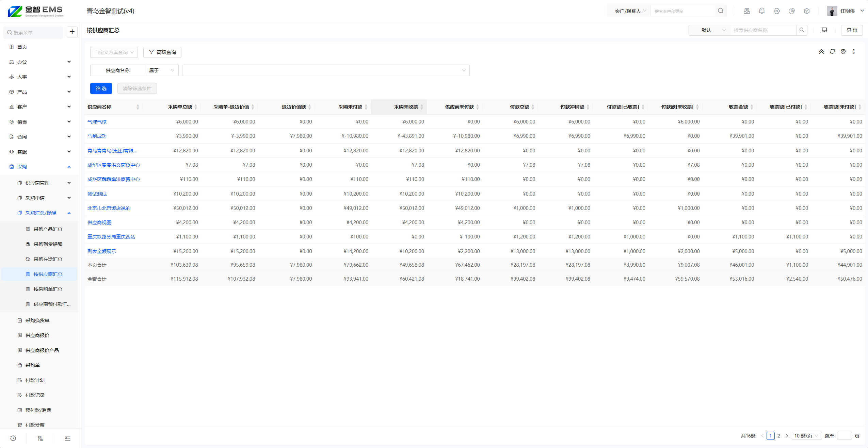
Task: Collapse filter panel with double-chevron icon
Action: tap(821, 51)
